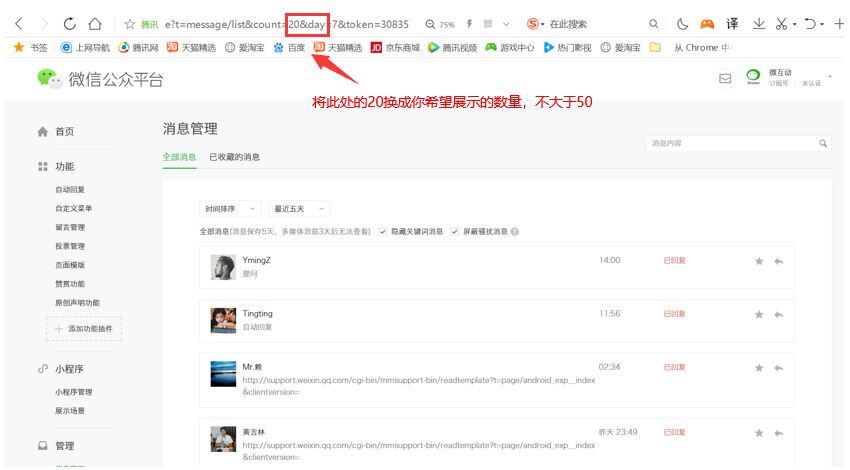Star the YmingZ message
Screen dimensions: 850x470
(x=759, y=261)
